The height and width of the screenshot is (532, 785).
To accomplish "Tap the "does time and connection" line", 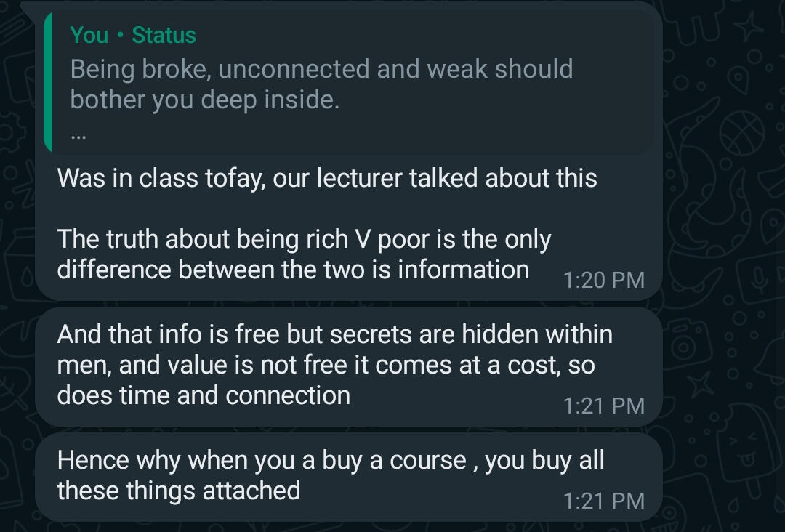I will click(x=204, y=395).
